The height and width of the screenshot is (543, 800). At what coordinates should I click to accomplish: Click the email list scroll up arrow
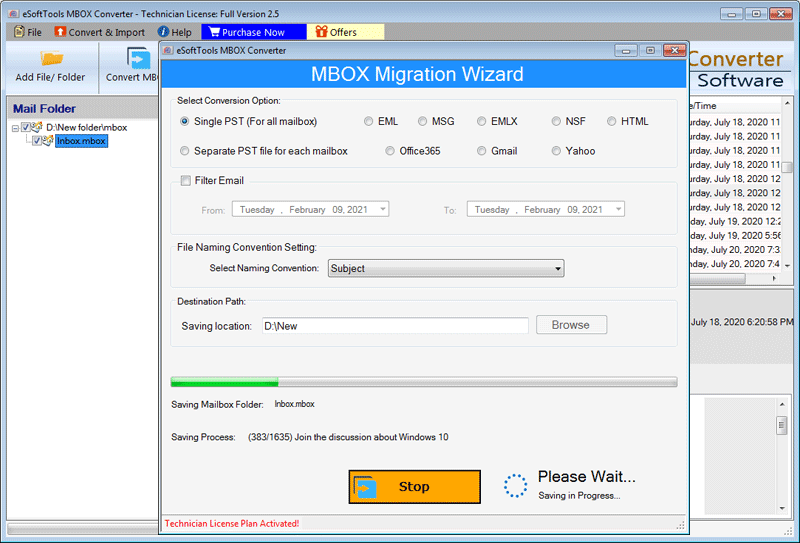787,103
